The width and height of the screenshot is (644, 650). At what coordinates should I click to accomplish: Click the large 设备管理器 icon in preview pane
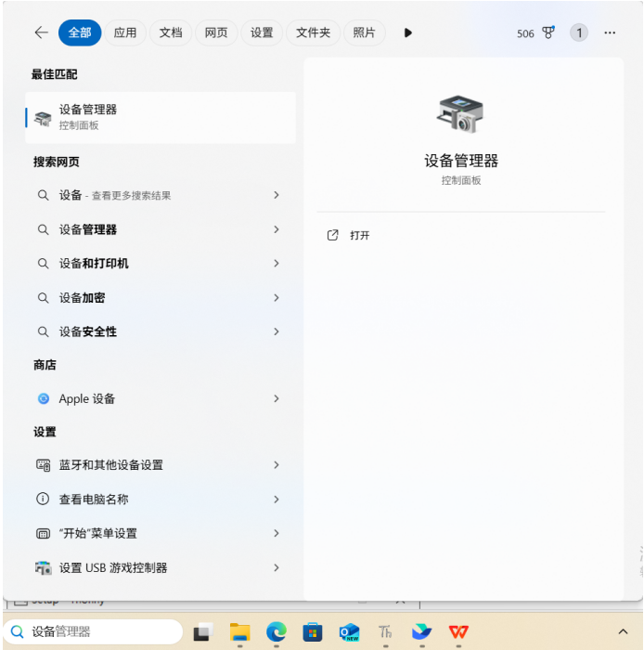click(460, 113)
